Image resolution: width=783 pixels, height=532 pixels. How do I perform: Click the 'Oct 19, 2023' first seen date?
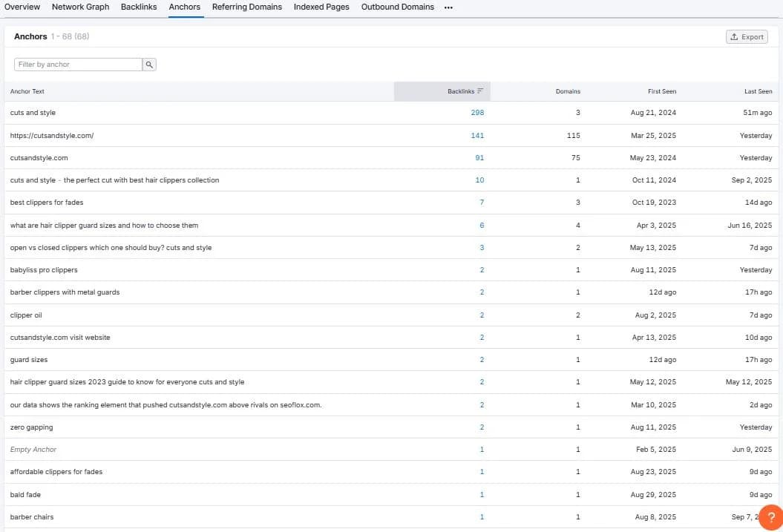point(654,203)
